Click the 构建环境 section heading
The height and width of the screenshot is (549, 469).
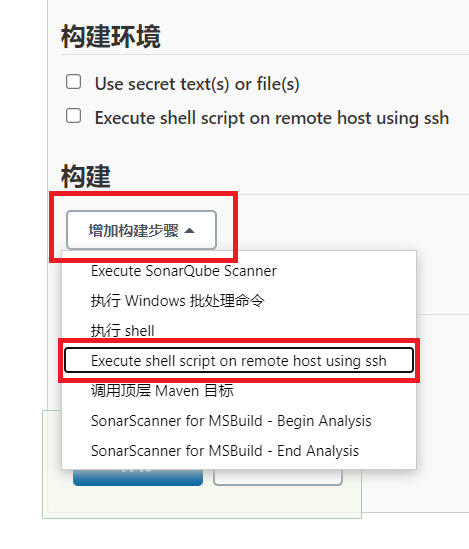(x=111, y=37)
